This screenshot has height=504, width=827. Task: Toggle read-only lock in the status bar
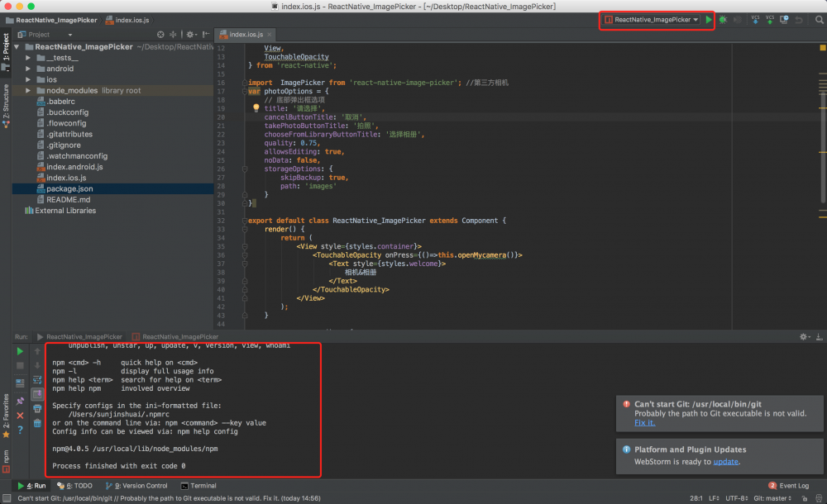pyautogui.click(x=804, y=499)
